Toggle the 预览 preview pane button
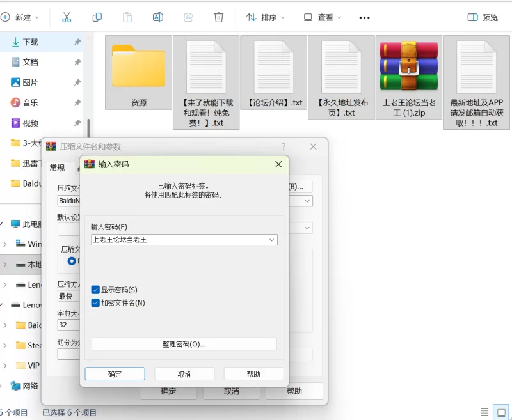Image resolution: width=512 pixels, height=420 pixels. point(483,17)
